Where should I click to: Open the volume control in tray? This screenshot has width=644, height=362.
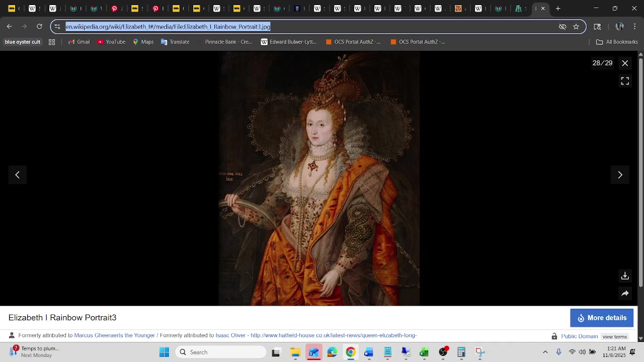point(582,352)
